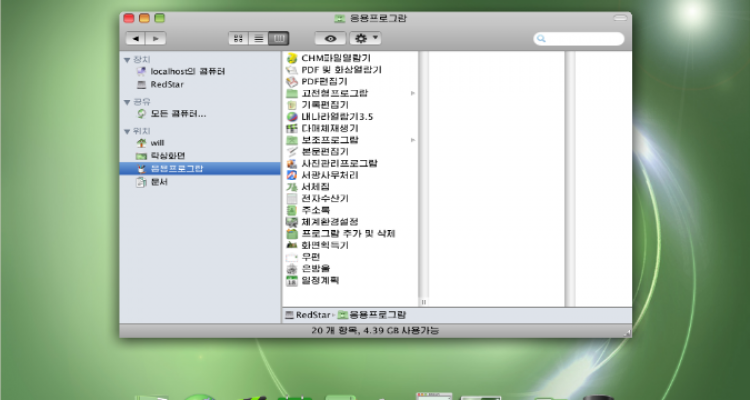This screenshot has width=750, height=400.
Task: Click the 본문편집기 text editor item
Action: coord(317,152)
